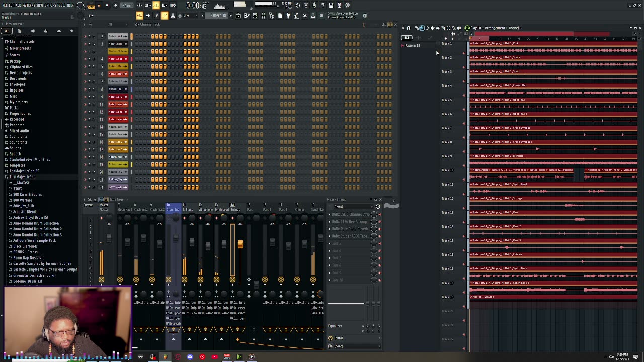
Task: Open the Piano roll from toolbar
Action: [247, 16]
